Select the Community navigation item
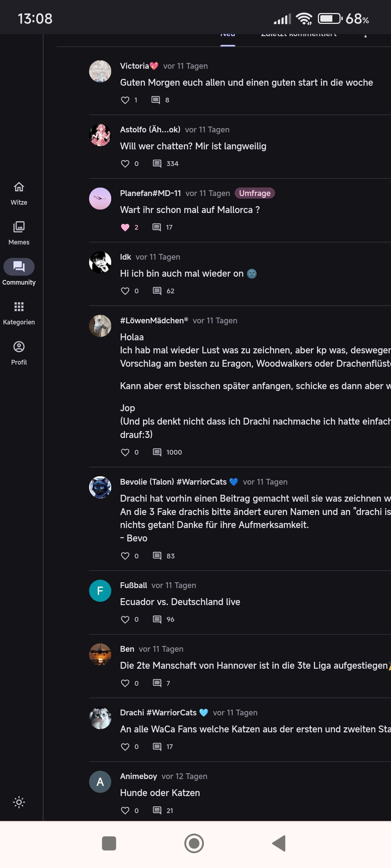Viewport: 391px width, 868px height. (x=19, y=272)
